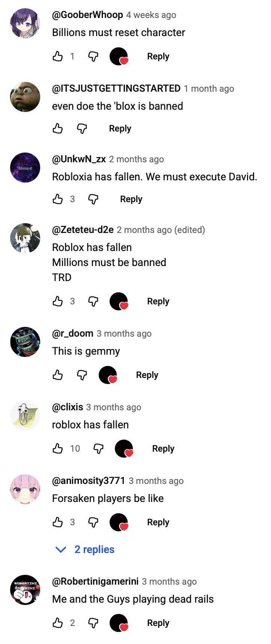Open the '2 months ago (edited)' timestamp link
The image size is (271, 644).
[161, 230]
